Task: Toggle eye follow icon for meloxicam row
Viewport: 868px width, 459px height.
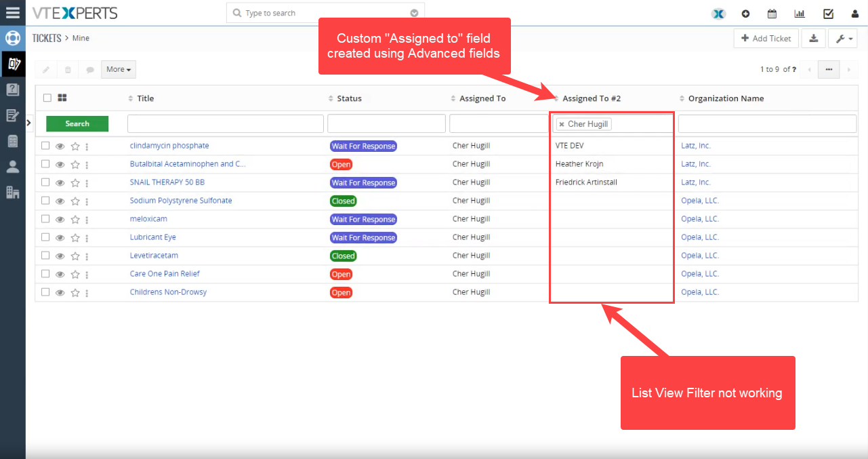Action: [x=60, y=220]
